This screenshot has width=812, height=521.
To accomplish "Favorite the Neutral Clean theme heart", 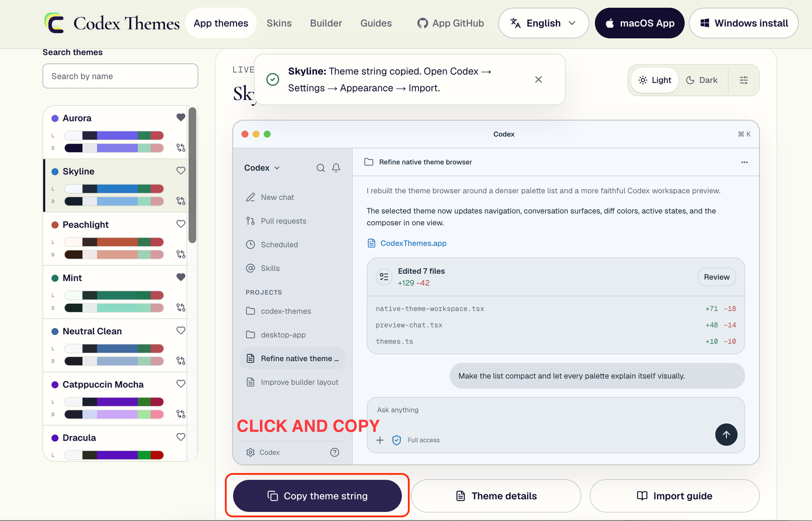I will 181,330.
